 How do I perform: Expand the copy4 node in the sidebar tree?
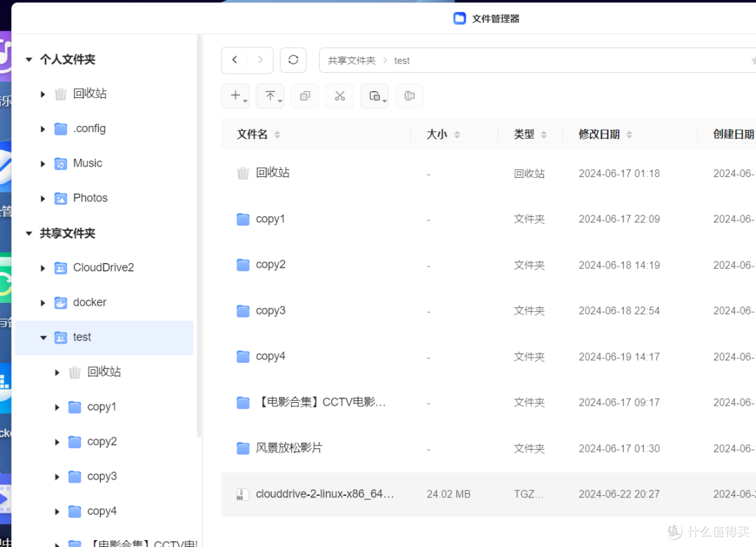pyautogui.click(x=57, y=512)
